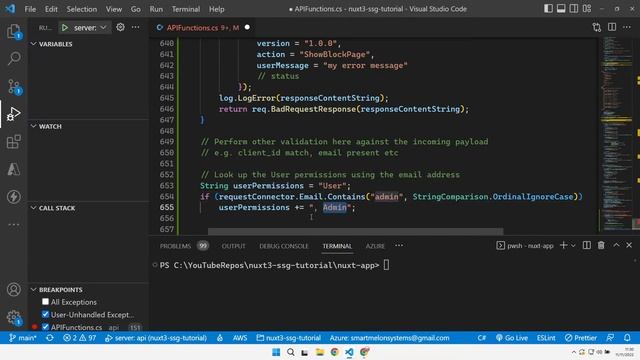Open the new terminal profile dropdown arrow

pyautogui.click(x=573, y=245)
